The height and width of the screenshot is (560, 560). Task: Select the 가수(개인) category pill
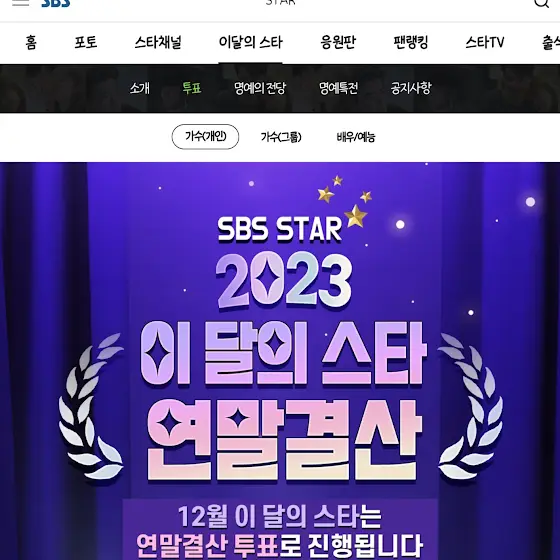click(205, 137)
